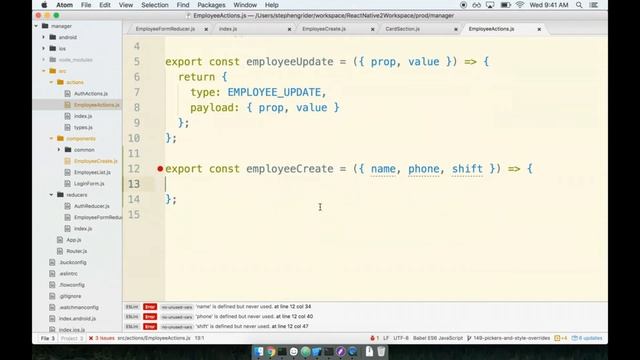Viewport: 640px width, 360px height.
Task: Click the cursor position 13:1 indicator
Action: (x=200, y=338)
